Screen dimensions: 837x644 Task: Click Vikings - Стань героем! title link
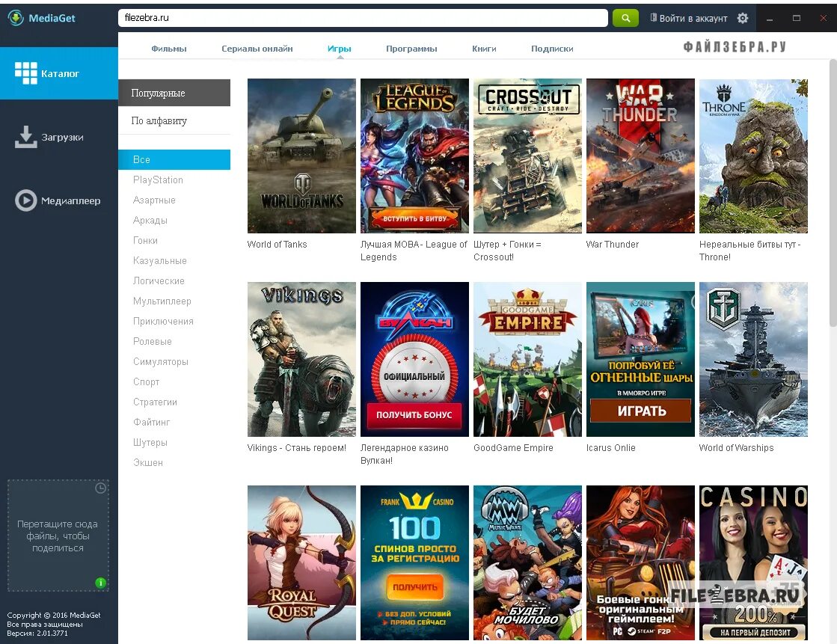pos(297,448)
